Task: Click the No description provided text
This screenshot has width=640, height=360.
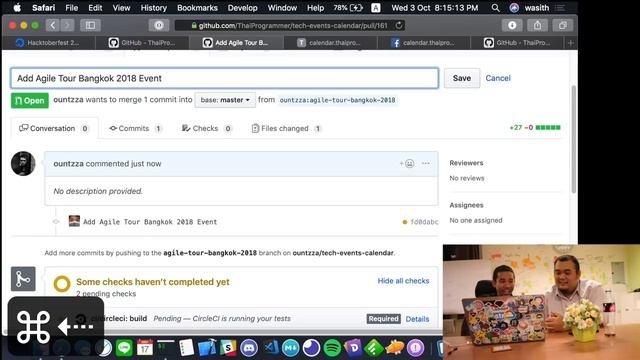Action: coord(98,191)
